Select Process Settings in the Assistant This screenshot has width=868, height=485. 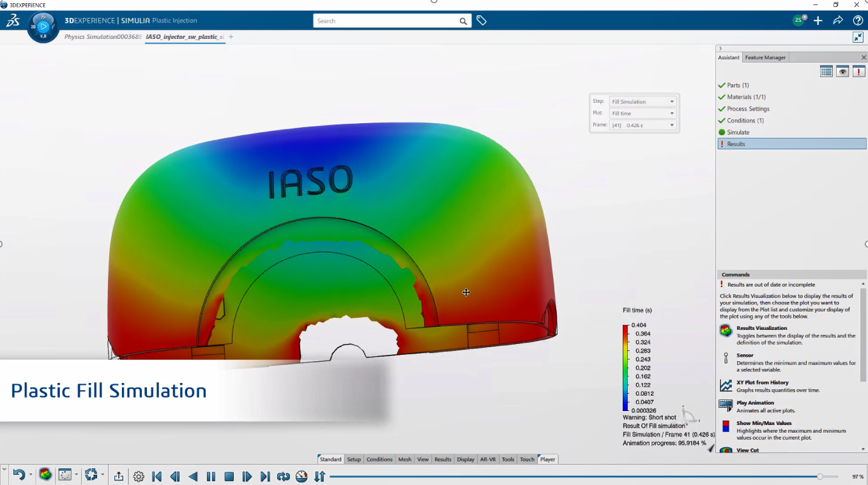click(748, 108)
